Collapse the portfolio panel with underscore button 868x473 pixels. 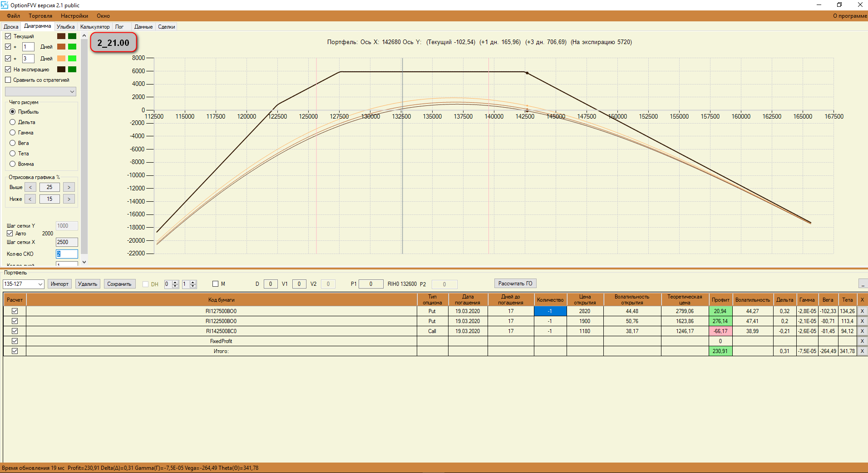[863, 284]
